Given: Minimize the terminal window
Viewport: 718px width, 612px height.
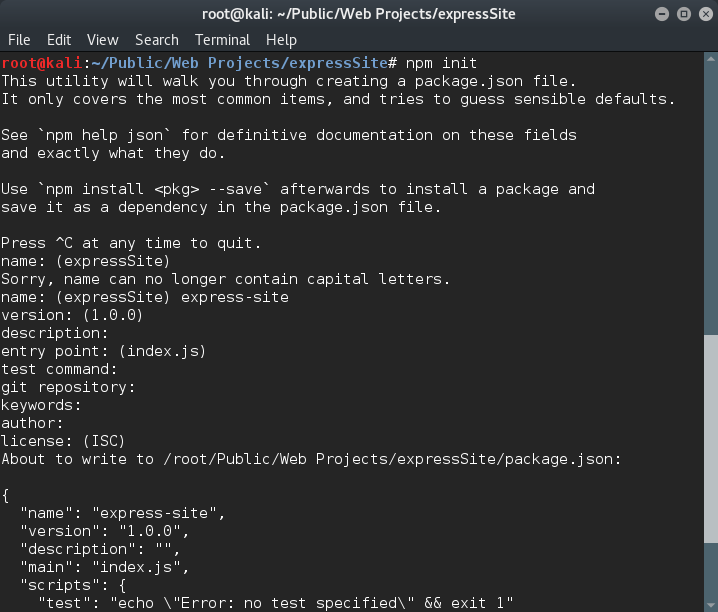Looking at the screenshot, I should pos(661,14).
